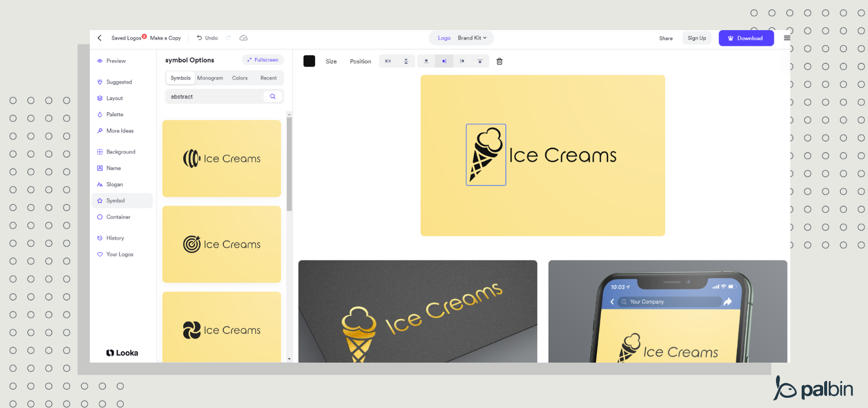The width and height of the screenshot is (868, 408).
Task: Click the symbol options scrollbar
Action: click(x=289, y=164)
